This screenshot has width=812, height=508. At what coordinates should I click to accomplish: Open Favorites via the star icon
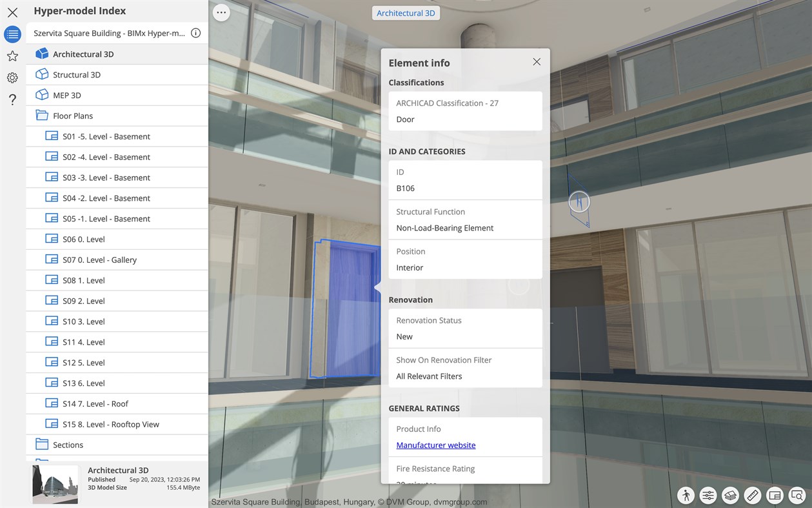click(12, 56)
